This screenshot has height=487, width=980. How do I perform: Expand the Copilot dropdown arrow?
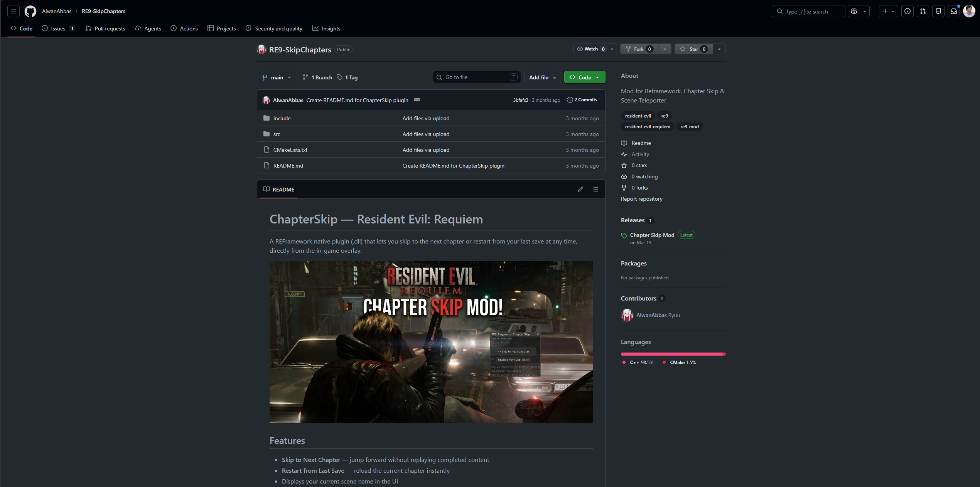tap(865, 11)
